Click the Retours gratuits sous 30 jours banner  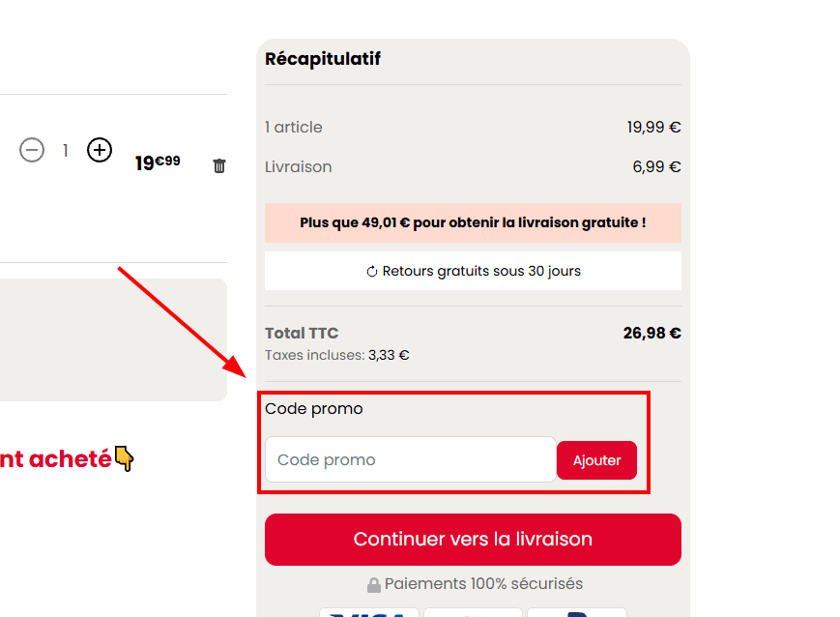click(473, 271)
